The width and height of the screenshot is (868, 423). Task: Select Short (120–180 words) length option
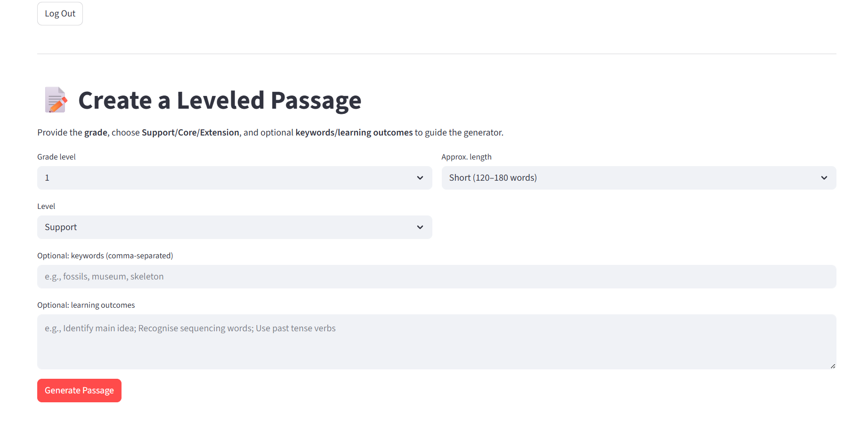point(638,178)
